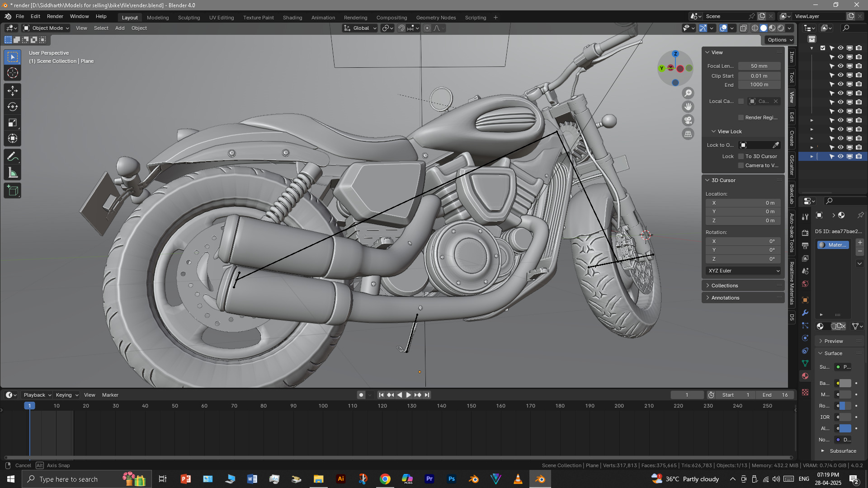This screenshot has height=488, width=868.
Task: Open the Tool properties tab icon
Action: pos(805,217)
